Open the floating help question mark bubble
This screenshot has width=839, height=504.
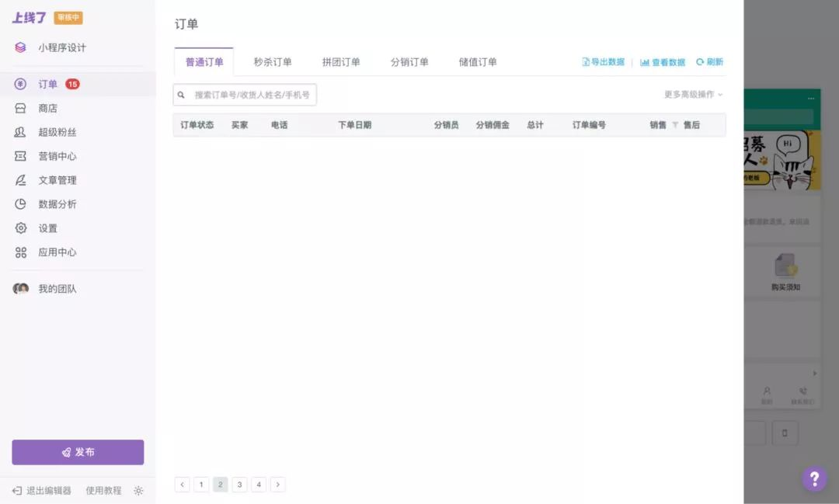(x=813, y=478)
